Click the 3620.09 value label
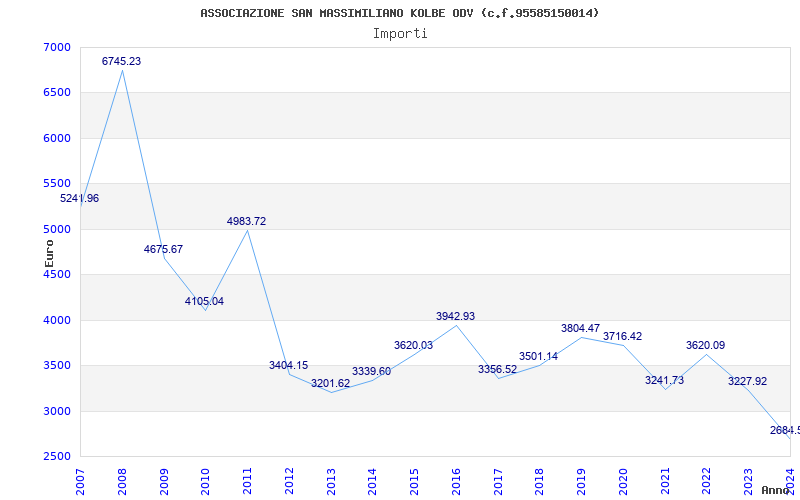 click(706, 345)
